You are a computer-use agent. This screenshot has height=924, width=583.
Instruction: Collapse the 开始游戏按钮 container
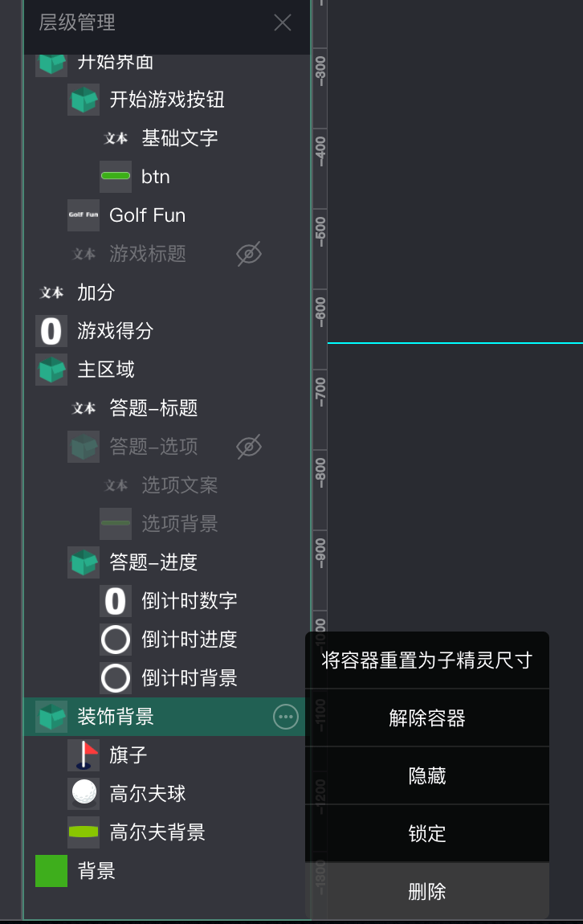point(84,100)
